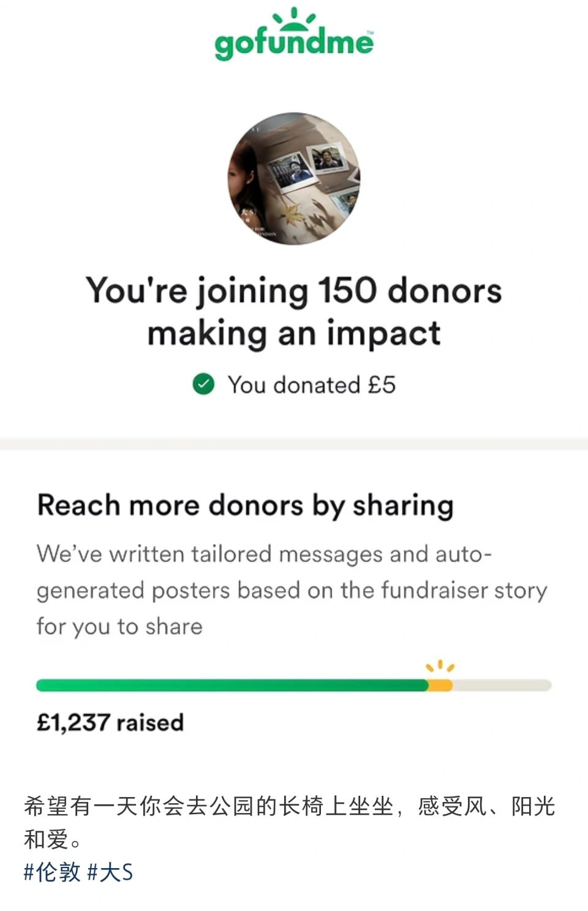Click the "£1,237 raised" amount
This screenshot has width=588, height=911.
110,722
